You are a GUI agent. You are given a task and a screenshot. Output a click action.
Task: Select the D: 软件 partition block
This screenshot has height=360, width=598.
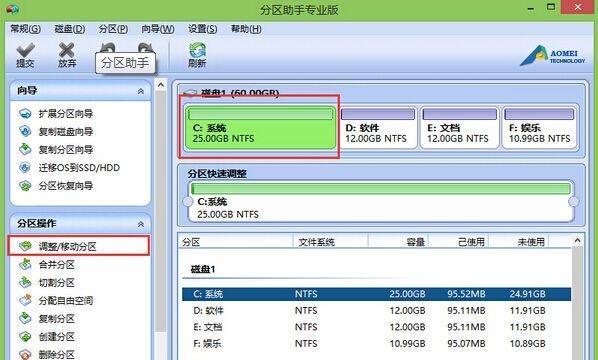coord(377,127)
